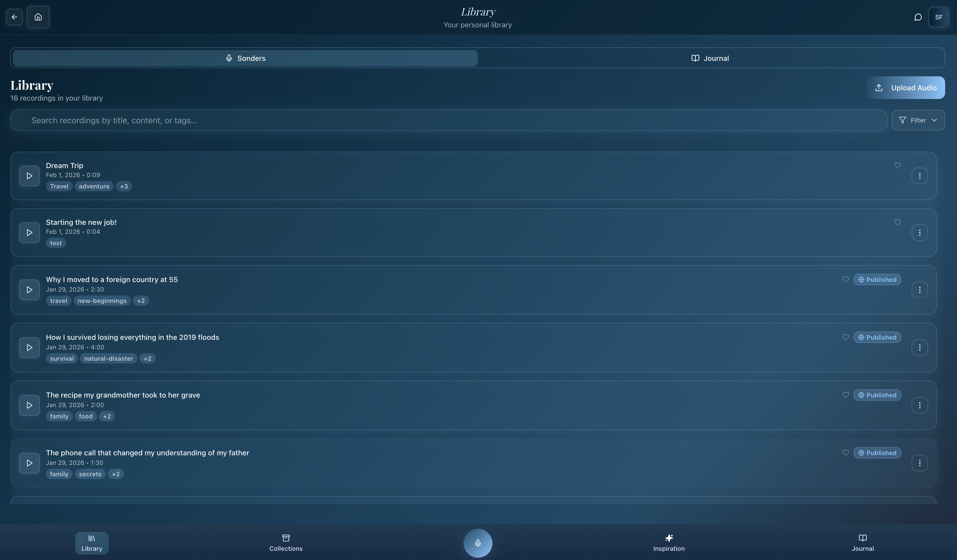
Task: Favorite the Dream Trip recording
Action: [897, 165]
